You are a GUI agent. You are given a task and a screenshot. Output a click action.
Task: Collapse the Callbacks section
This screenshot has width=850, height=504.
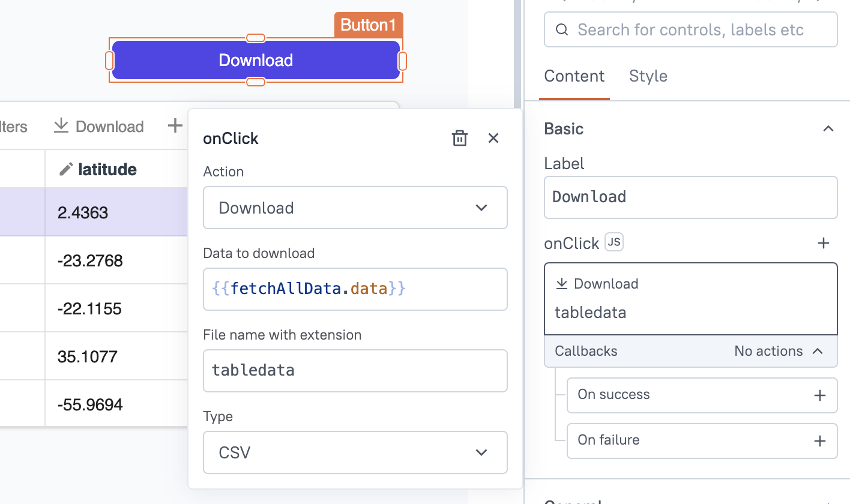click(817, 352)
